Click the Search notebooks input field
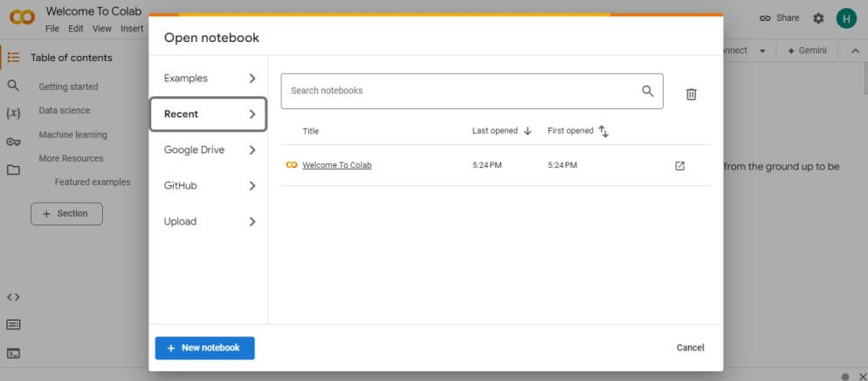Image resolution: width=868 pixels, height=381 pixels. (458, 91)
